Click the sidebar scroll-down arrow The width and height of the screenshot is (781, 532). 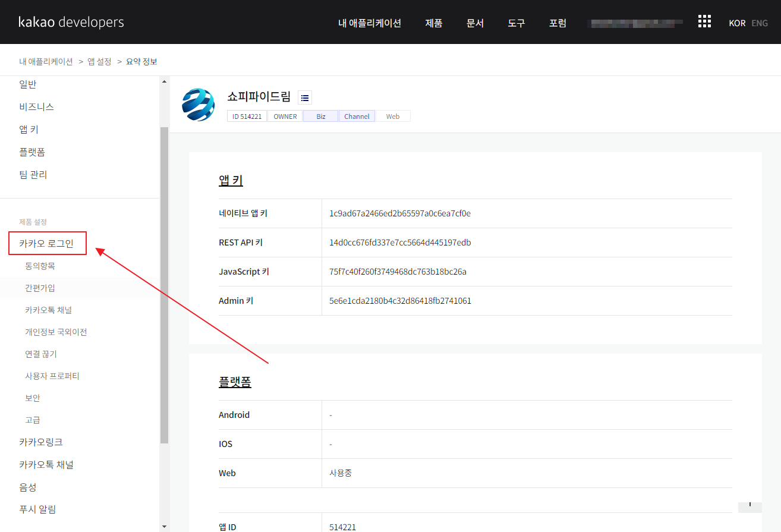click(164, 526)
